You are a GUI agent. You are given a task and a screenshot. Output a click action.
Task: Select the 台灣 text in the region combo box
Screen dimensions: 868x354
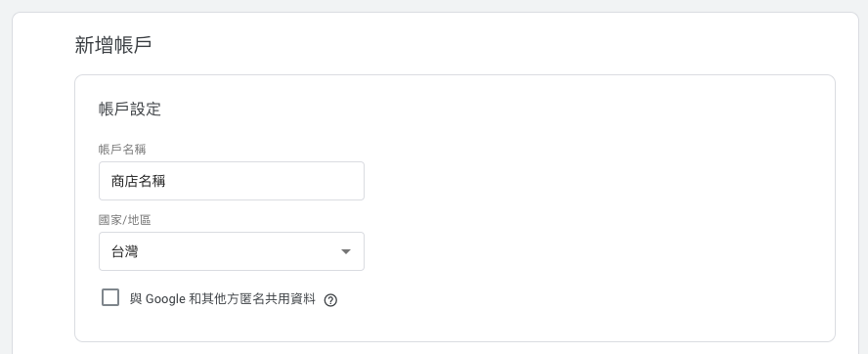coord(124,251)
